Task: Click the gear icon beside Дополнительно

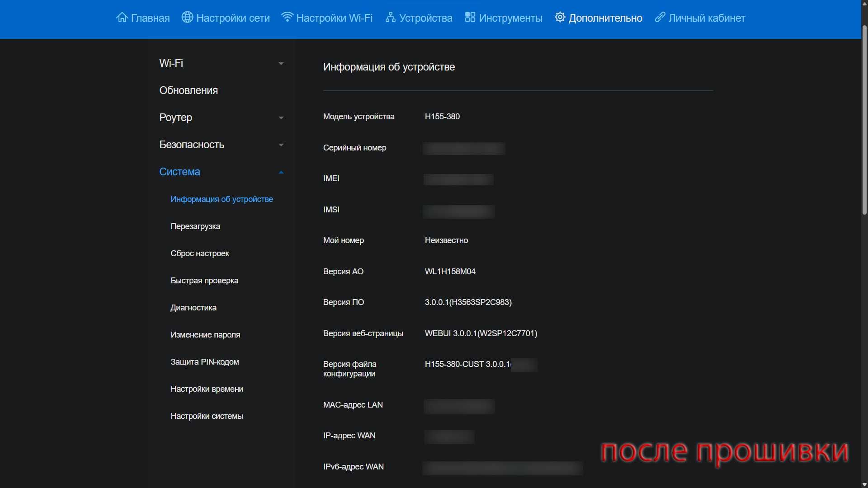Action: (x=560, y=17)
